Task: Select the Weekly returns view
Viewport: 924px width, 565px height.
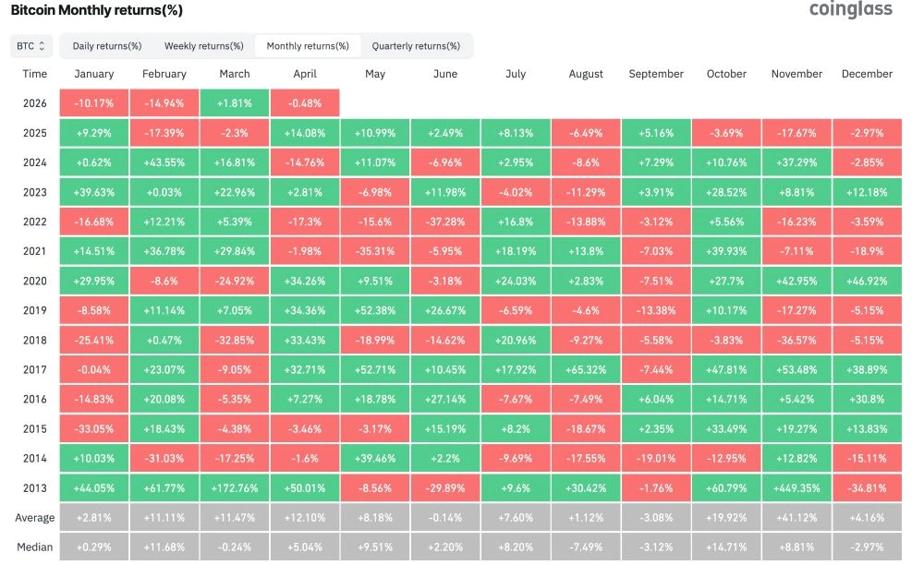Action: click(203, 44)
